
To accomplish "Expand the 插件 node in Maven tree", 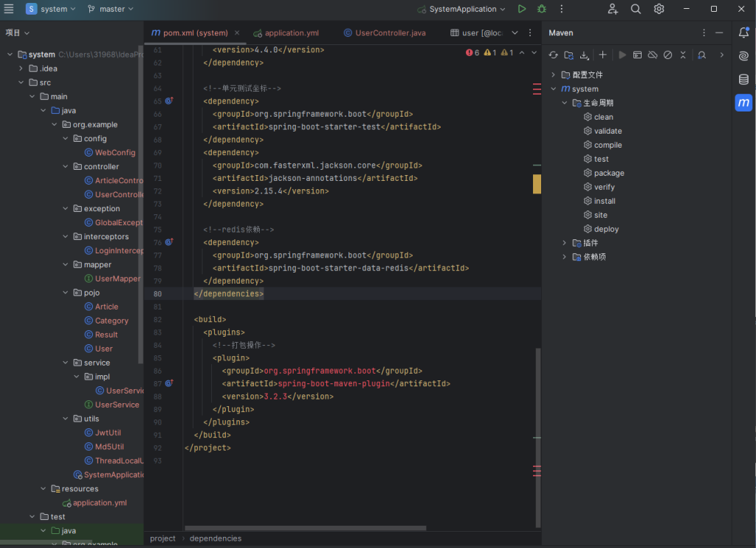I will (x=565, y=243).
